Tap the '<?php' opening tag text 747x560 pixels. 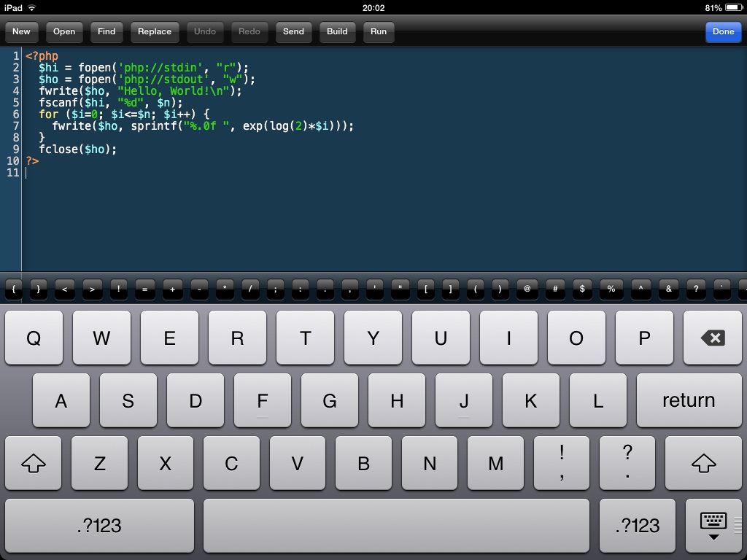pos(42,56)
